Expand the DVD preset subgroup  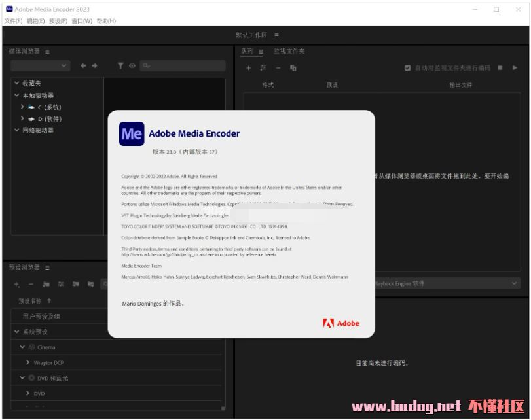pyautogui.click(x=27, y=393)
